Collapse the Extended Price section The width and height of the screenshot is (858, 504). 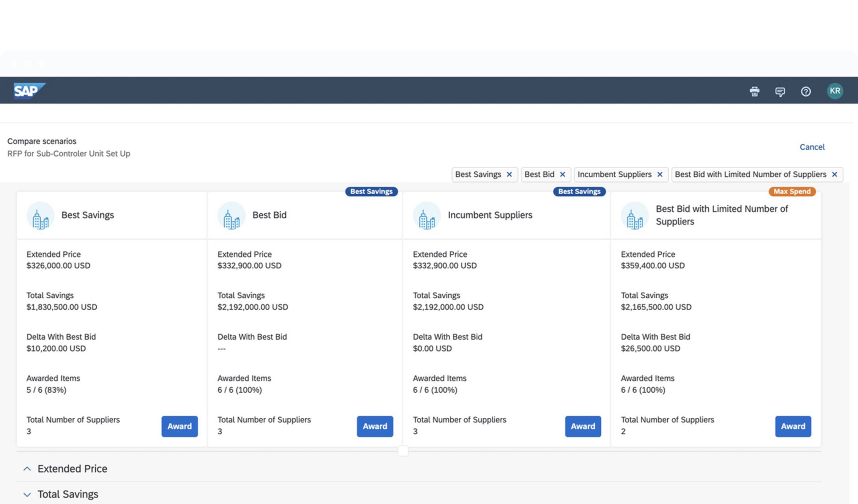27,469
